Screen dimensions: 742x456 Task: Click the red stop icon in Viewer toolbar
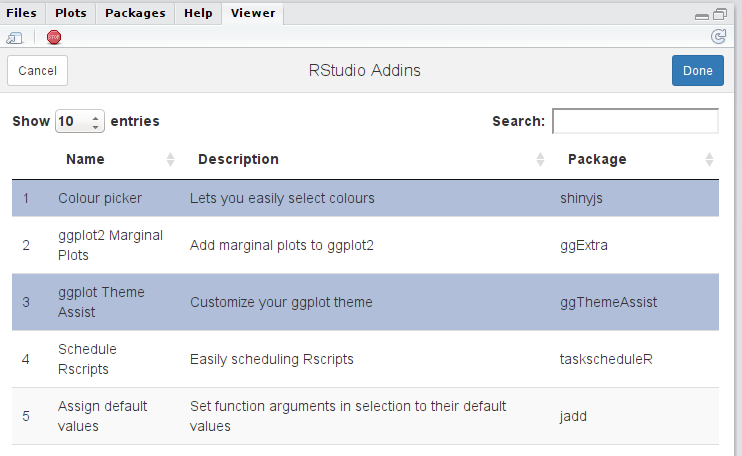54,37
